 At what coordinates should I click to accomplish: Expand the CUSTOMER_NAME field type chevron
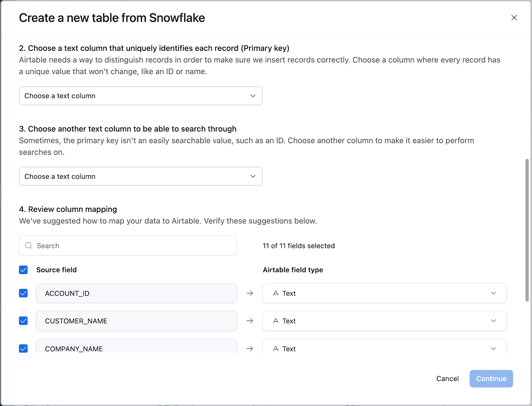pos(493,321)
